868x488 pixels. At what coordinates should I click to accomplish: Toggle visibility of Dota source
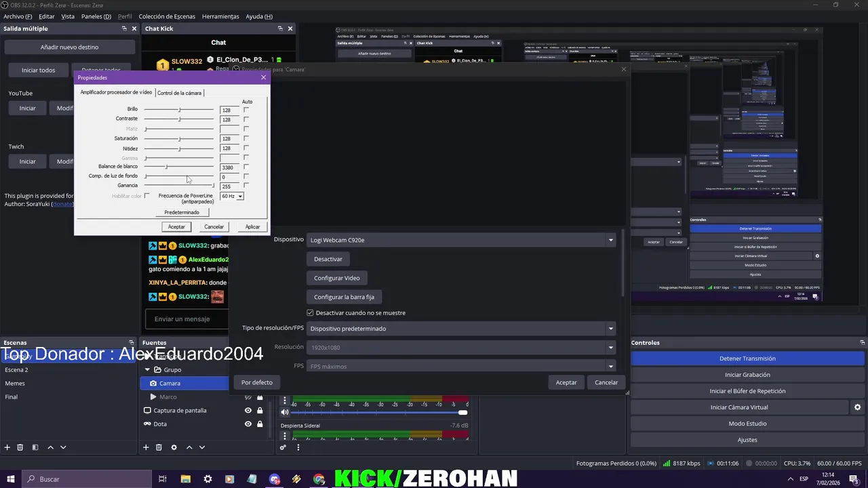pos(248,424)
